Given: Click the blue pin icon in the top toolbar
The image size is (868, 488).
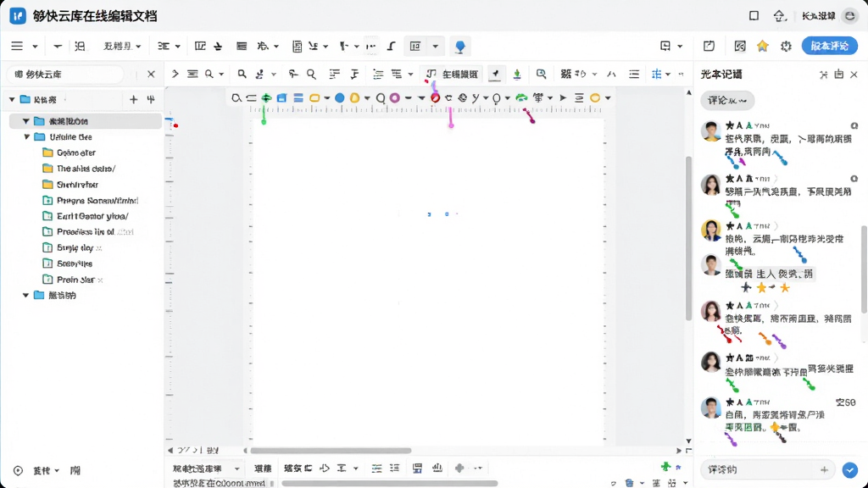Looking at the screenshot, I should [459, 47].
